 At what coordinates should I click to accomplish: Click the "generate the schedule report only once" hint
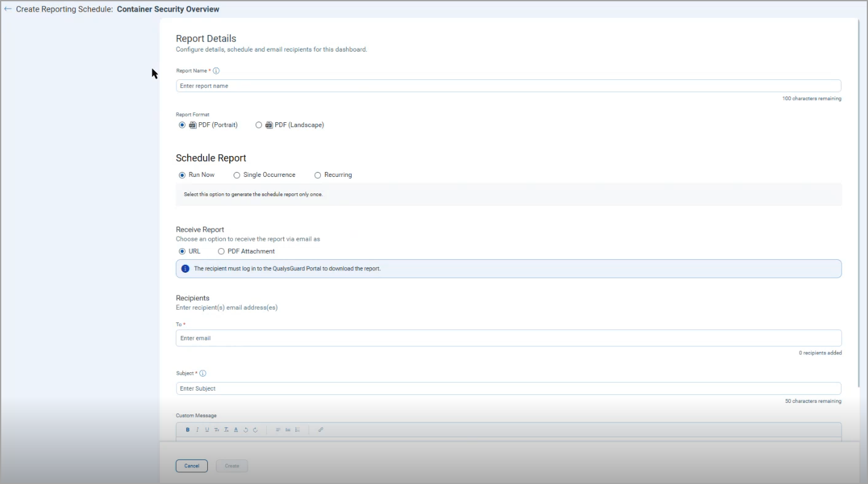(253, 194)
